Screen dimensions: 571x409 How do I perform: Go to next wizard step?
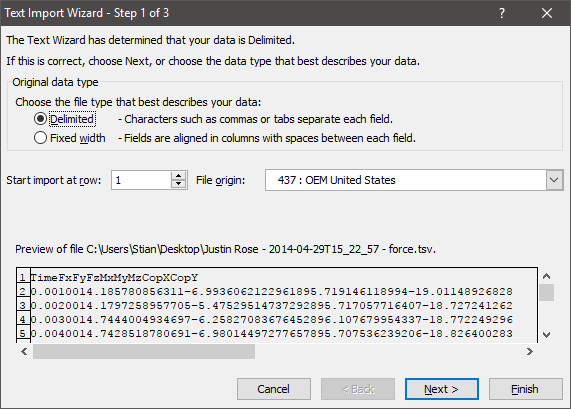441,389
